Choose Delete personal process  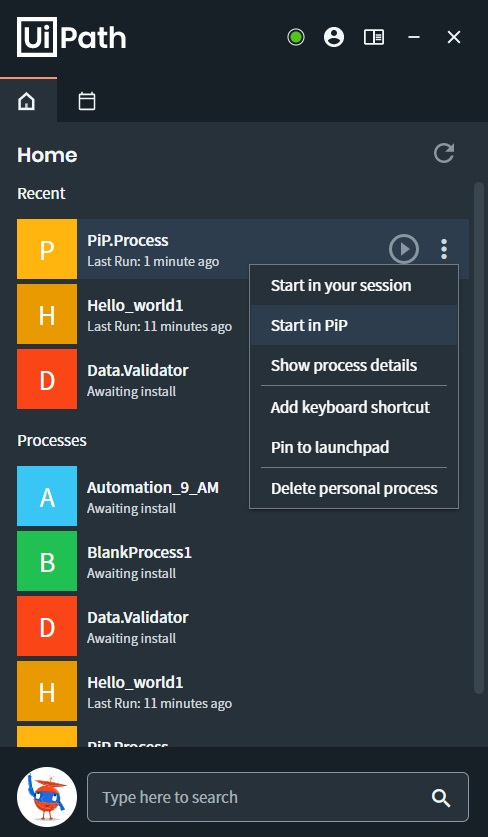(x=353, y=488)
